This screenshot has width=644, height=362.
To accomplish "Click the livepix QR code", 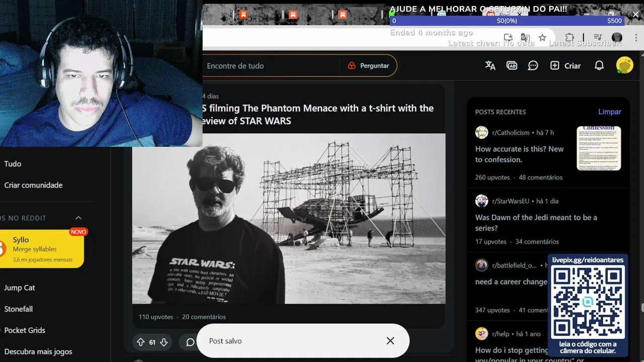I will 588,302.
